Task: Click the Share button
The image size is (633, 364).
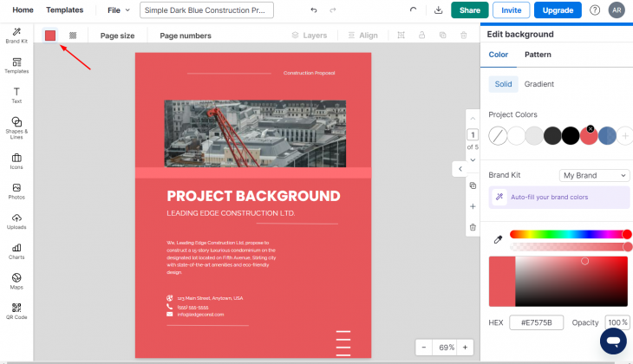Action: (x=469, y=10)
